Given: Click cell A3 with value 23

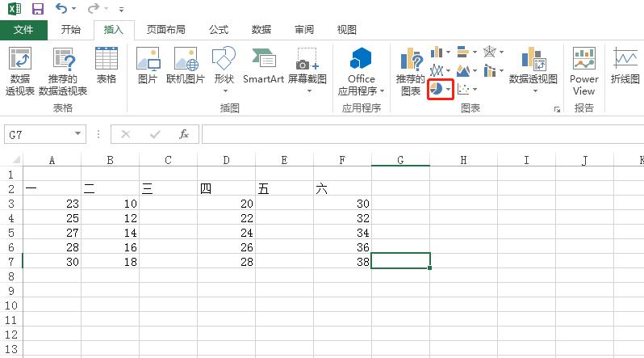Looking at the screenshot, I should (52, 204).
